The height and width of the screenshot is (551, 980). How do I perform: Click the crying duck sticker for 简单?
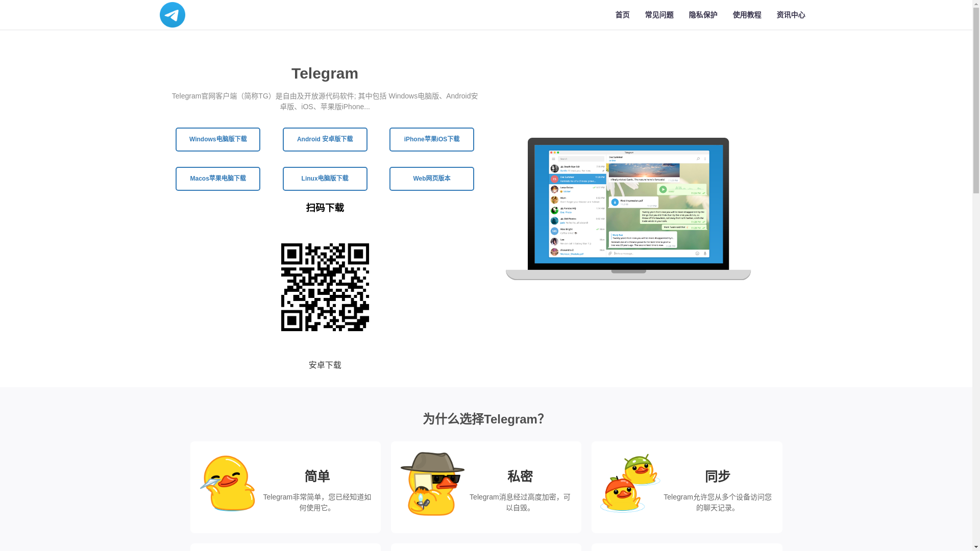(228, 483)
